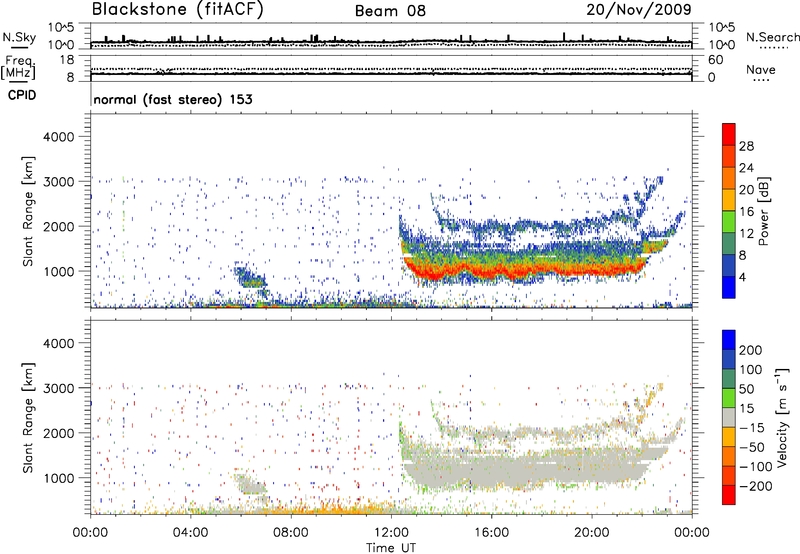
Task: Pick the gray -15 to 15 Velocity color segment
Action: pos(729,417)
